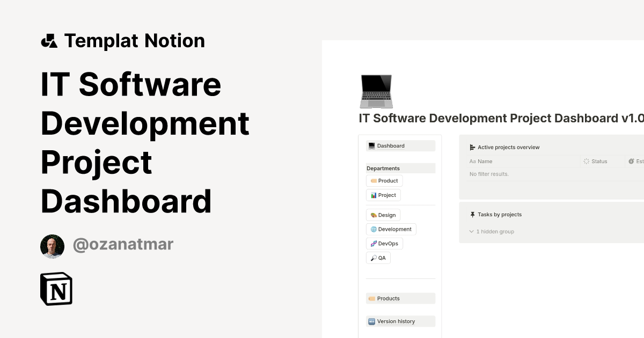Click the laptop emoji page icon

pyautogui.click(x=376, y=91)
